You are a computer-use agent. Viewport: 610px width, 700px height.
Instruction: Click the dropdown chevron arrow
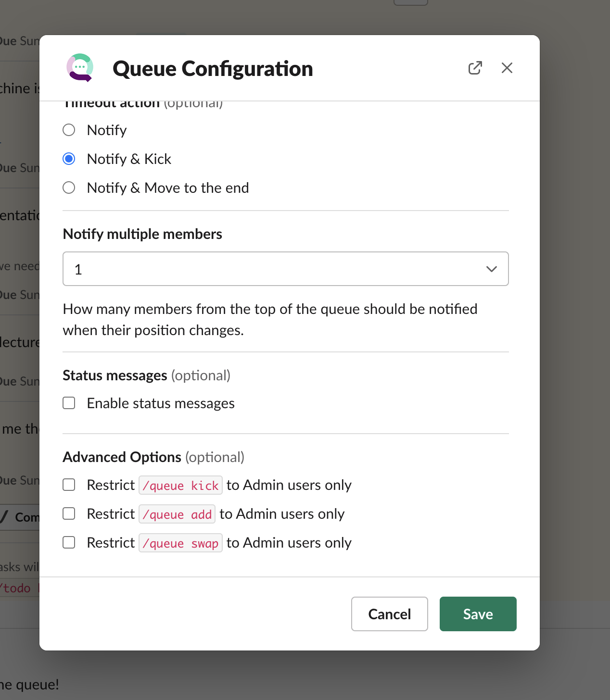(491, 269)
